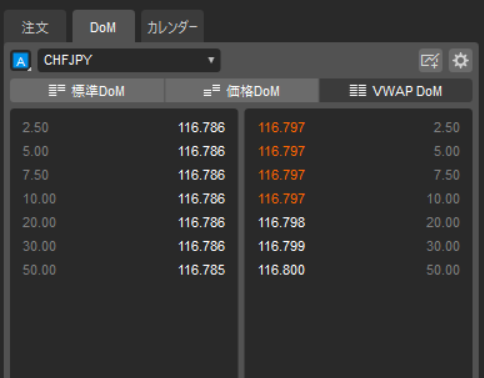Select the VWAP DoM view

coord(396,91)
